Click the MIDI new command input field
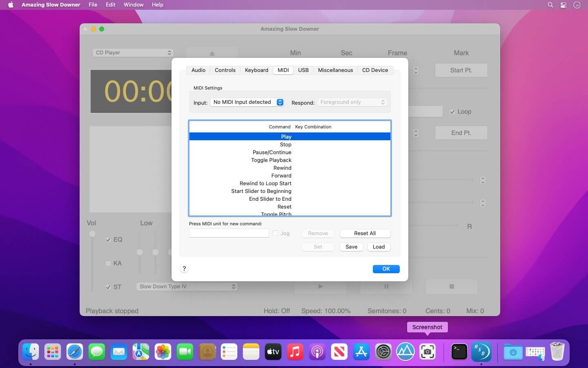This screenshot has width=588, height=368. [x=229, y=233]
